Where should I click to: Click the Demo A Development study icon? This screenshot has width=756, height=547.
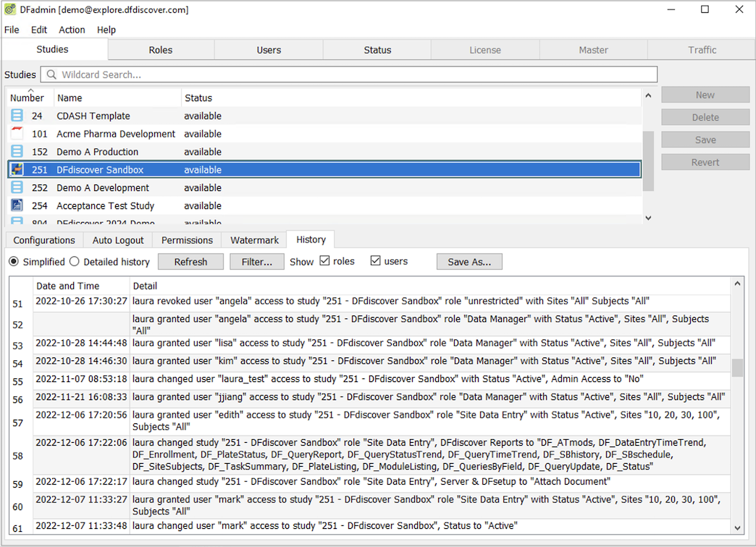tap(17, 187)
